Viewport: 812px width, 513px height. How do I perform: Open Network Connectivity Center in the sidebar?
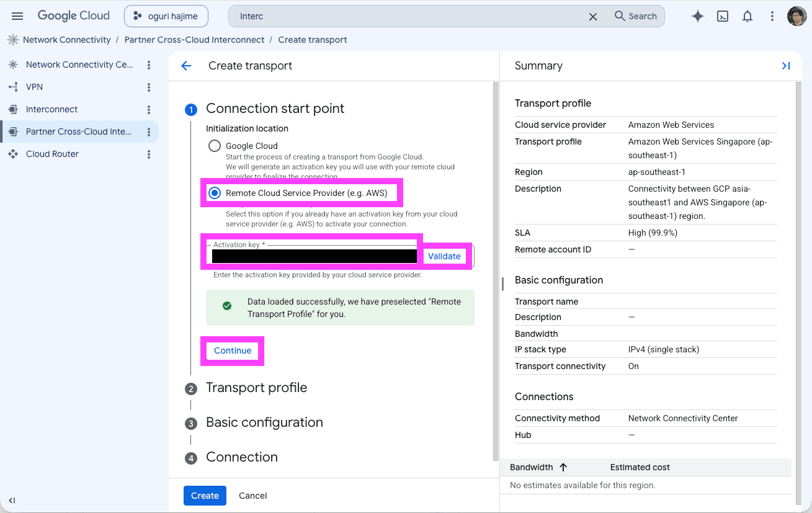pyautogui.click(x=79, y=65)
